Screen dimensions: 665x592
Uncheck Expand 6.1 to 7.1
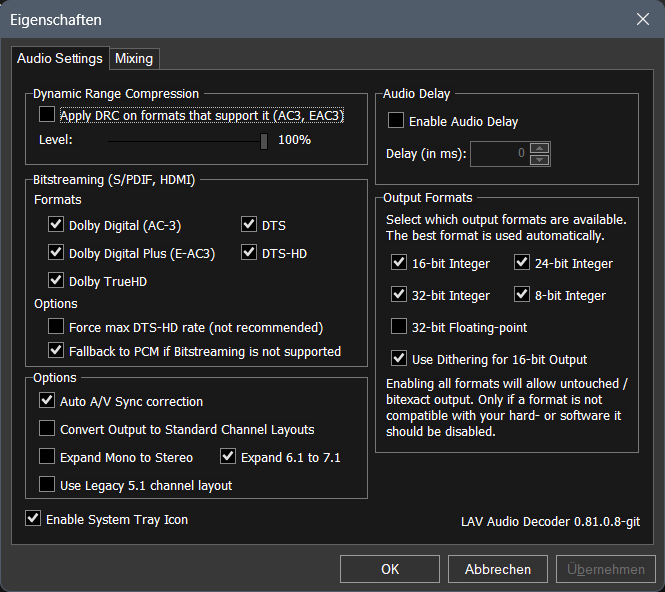tap(228, 456)
